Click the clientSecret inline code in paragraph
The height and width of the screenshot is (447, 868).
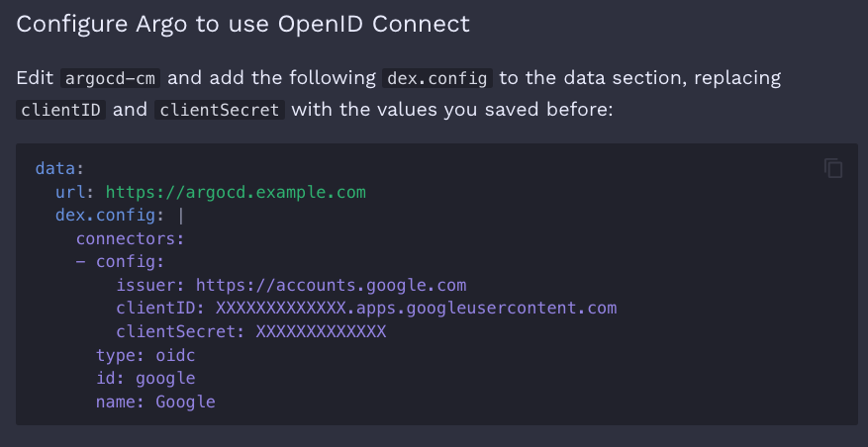point(220,110)
